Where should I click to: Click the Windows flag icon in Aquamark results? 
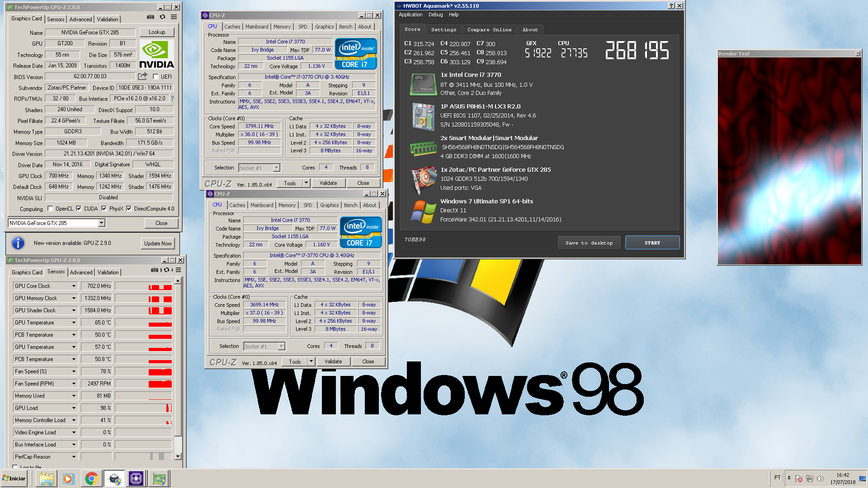(x=423, y=211)
